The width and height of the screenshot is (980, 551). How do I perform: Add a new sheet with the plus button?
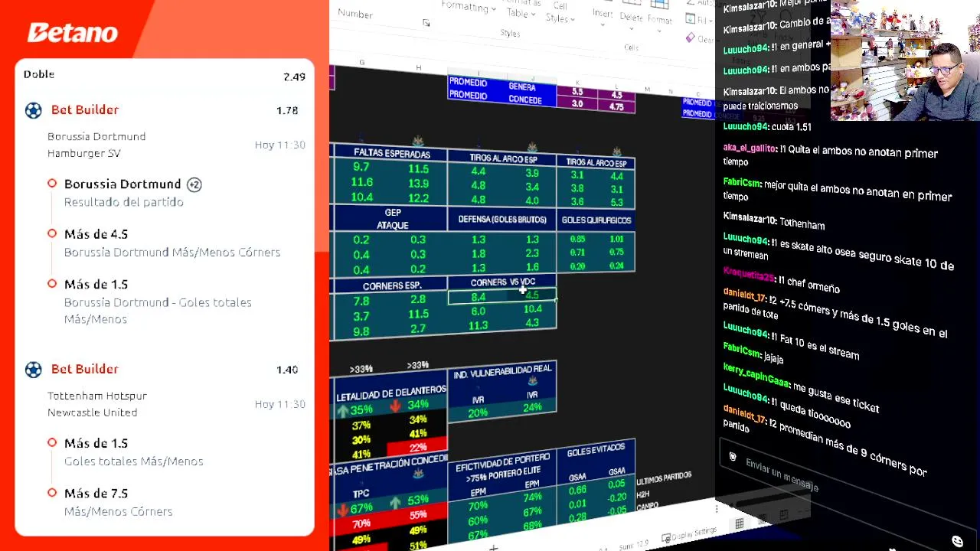coord(494,547)
